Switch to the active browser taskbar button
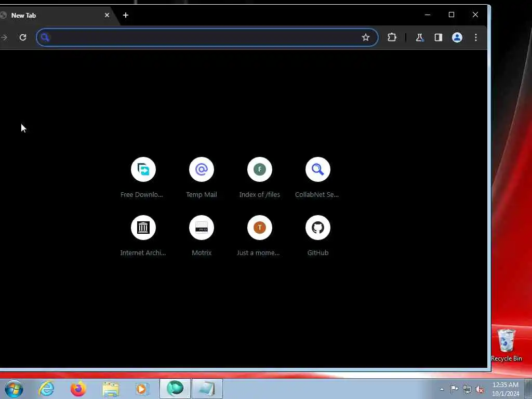The height and width of the screenshot is (399, 532). coord(175,389)
